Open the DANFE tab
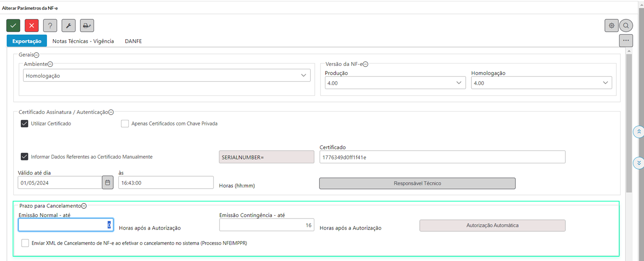The width and height of the screenshot is (644, 261). (x=133, y=41)
